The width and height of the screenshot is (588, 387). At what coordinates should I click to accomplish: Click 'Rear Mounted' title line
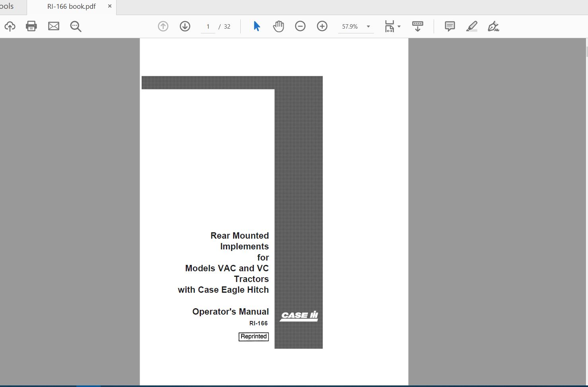tap(239, 235)
